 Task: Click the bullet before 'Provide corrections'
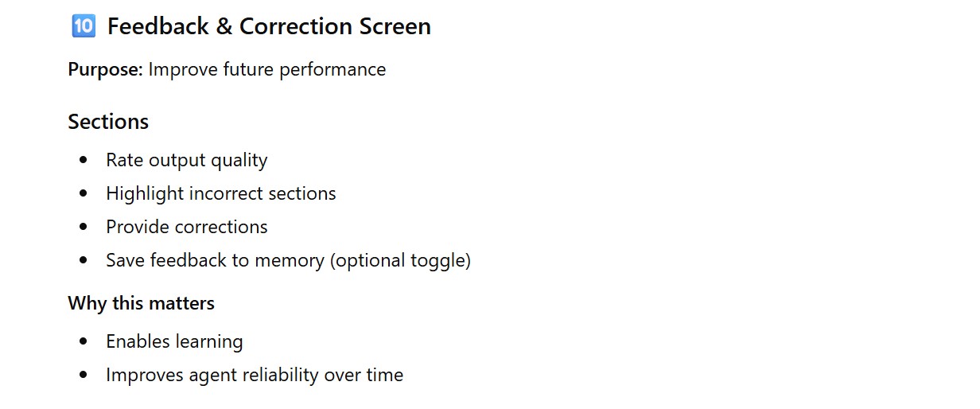click(x=84, y=228)
